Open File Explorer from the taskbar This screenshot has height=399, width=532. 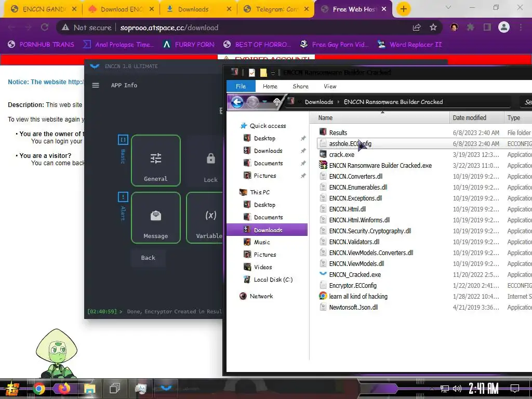pyautogui.click(x=89, y=389)
